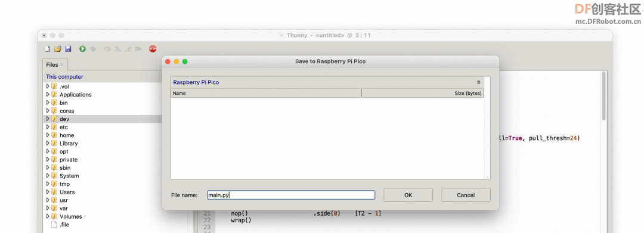Expand the cores folder arrow
644x233 pixels.
(48, 111)
